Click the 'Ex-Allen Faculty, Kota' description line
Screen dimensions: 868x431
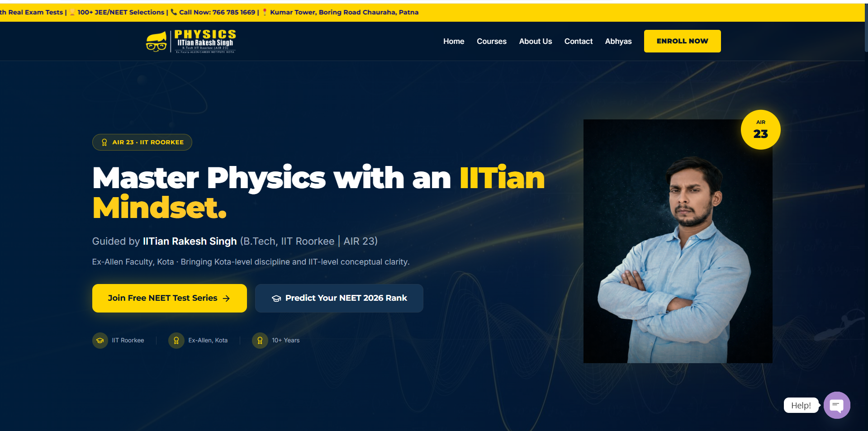pyautogui.click(x=251, y=262)
